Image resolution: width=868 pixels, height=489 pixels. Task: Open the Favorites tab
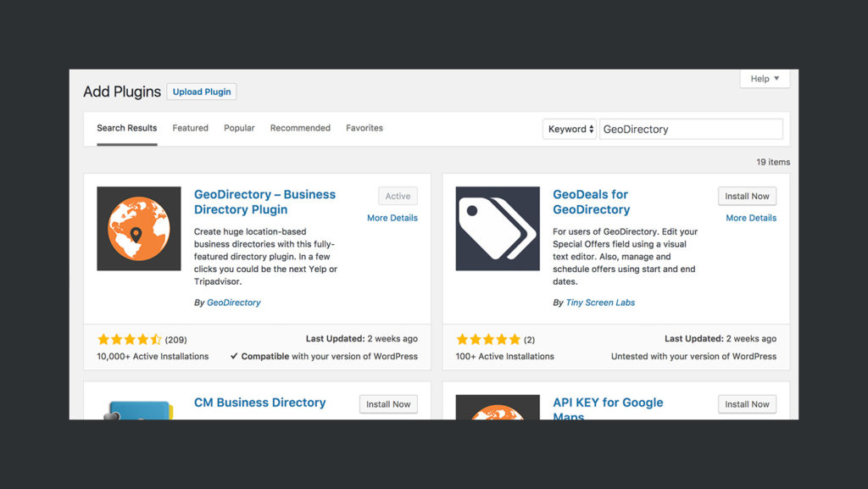point(364,128)
